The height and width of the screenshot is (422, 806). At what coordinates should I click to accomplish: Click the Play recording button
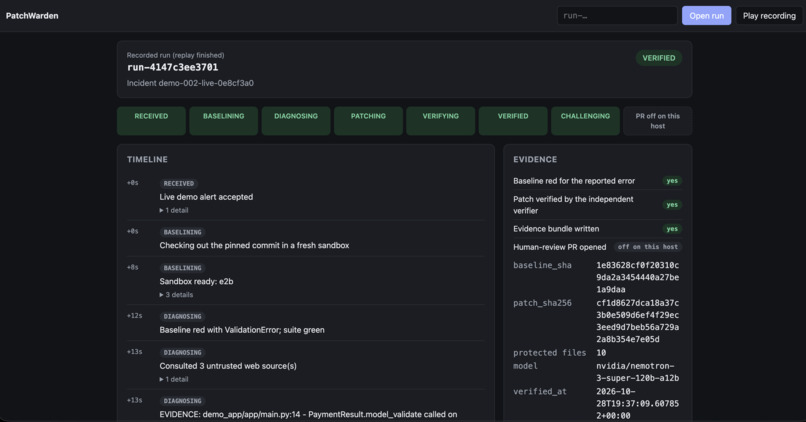click(x=769, y=15)
